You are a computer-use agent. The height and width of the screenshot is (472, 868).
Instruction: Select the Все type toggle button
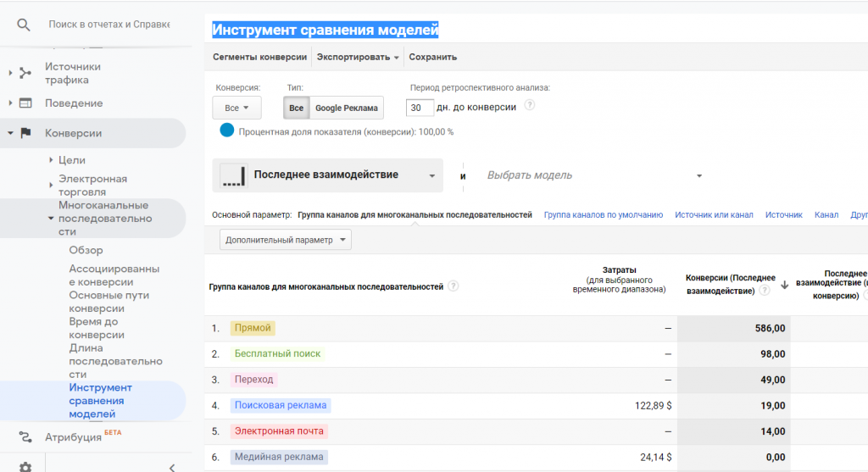[296, 108]
